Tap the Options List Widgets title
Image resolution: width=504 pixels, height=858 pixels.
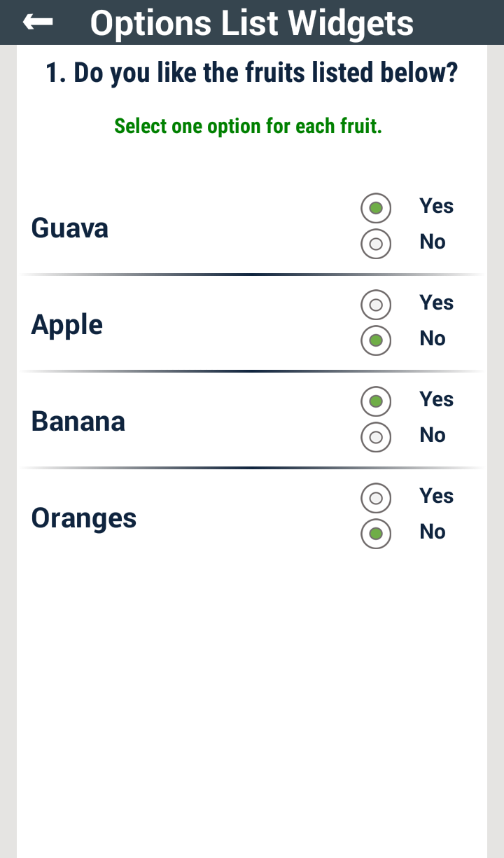click(x=252, y=23)
